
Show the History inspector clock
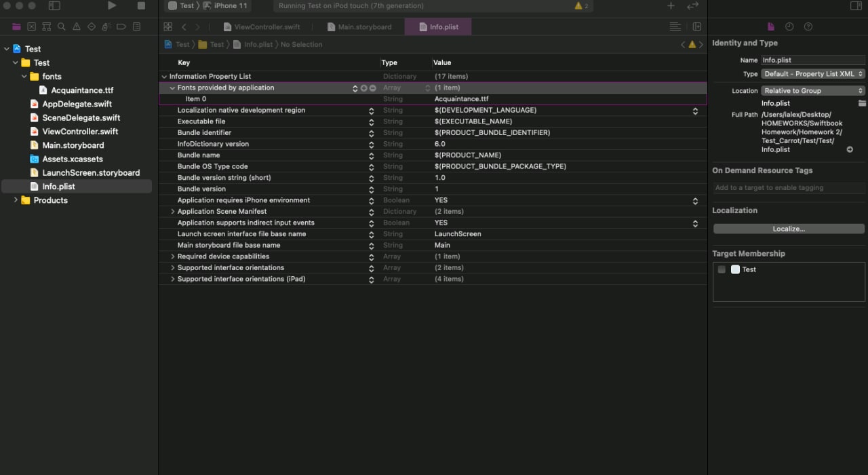click(x=789, y=26)
